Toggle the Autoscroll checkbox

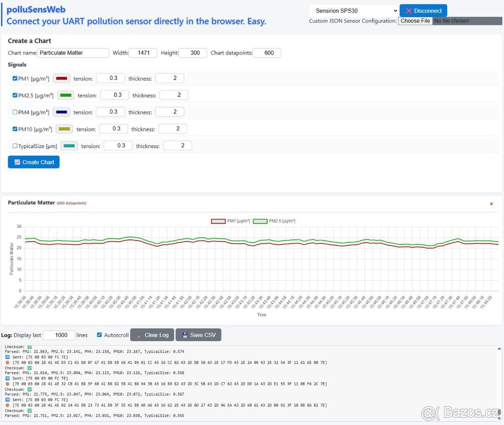(100, 335)
